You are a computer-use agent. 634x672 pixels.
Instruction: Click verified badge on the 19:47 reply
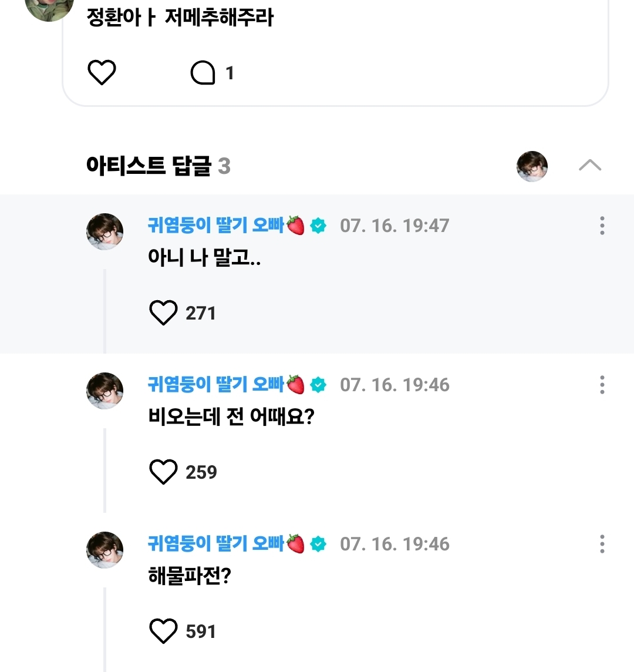pyautogui.click(x=318, y=226)
